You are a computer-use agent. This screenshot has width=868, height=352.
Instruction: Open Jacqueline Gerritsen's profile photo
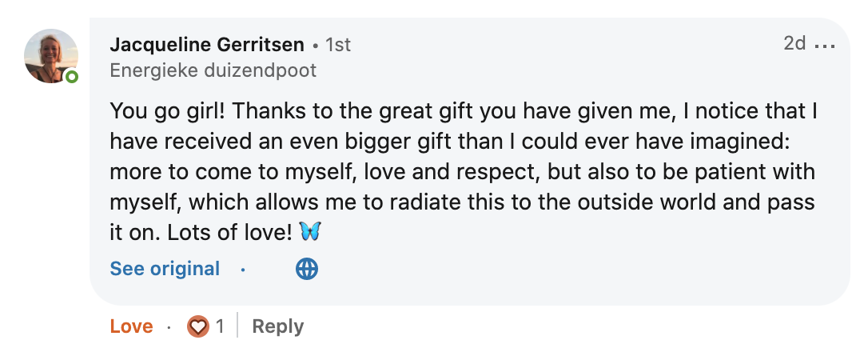click(50, 56)
